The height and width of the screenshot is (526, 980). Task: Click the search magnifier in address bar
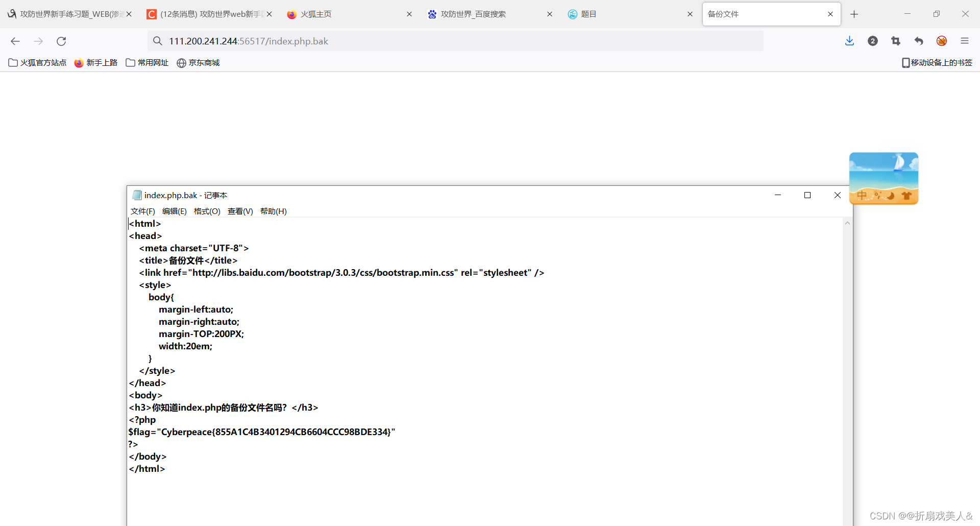[x=158, y=41]
